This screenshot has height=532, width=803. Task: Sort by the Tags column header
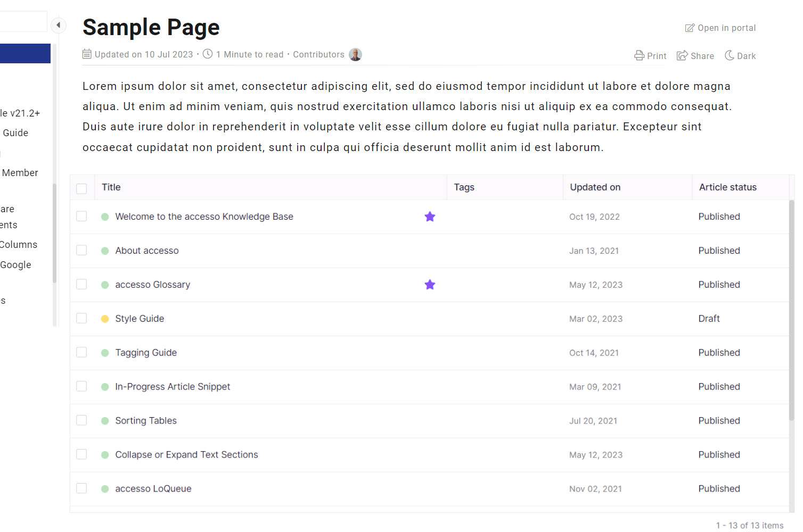(464, 187)
